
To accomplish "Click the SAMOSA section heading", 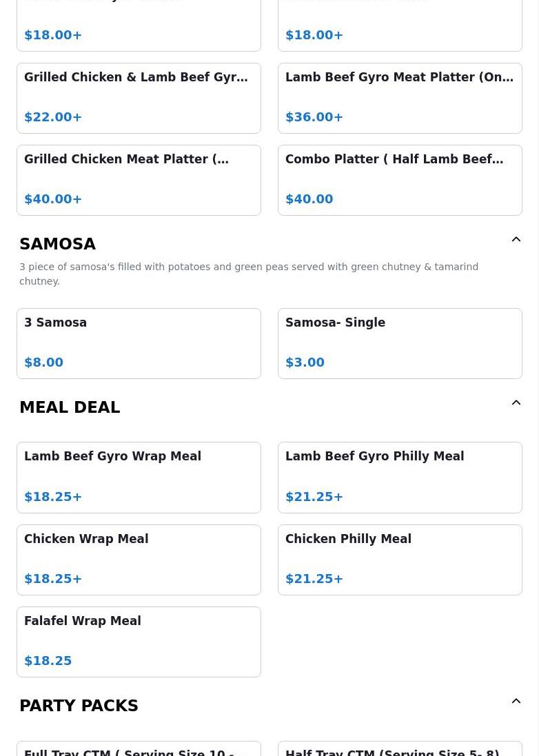I will [58, 244].
